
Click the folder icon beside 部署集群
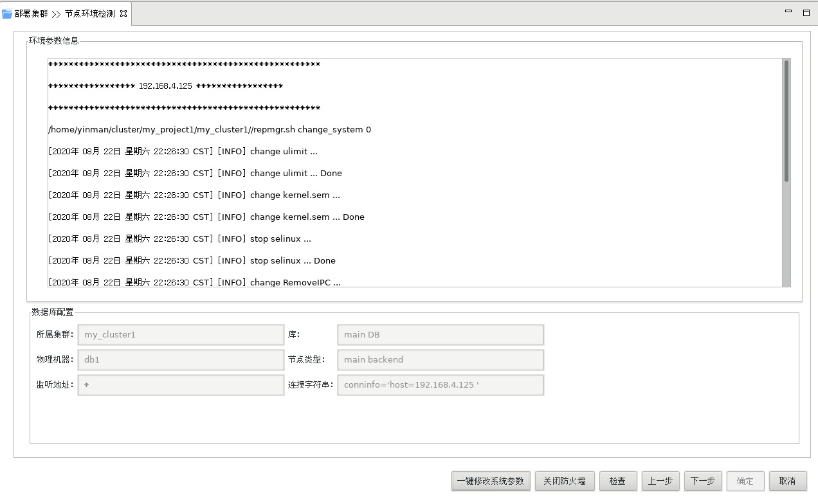[7, 14]
